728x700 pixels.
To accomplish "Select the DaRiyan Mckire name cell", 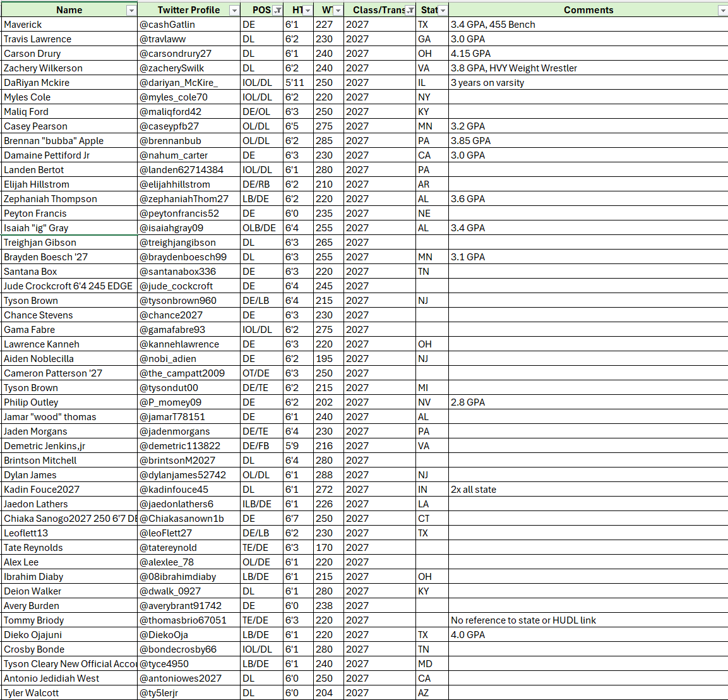I will tap(69, 83).
